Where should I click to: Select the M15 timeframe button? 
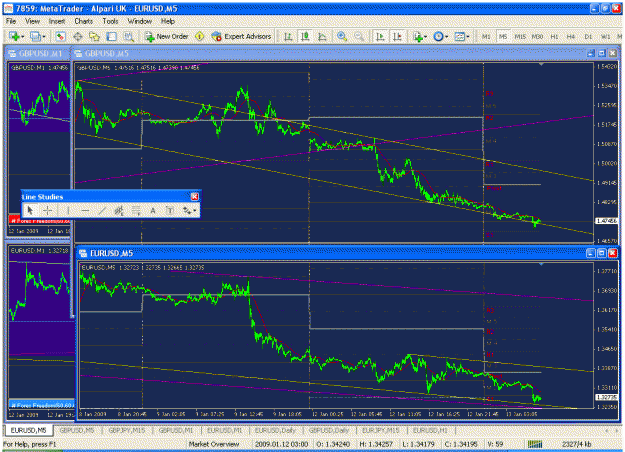520,37
